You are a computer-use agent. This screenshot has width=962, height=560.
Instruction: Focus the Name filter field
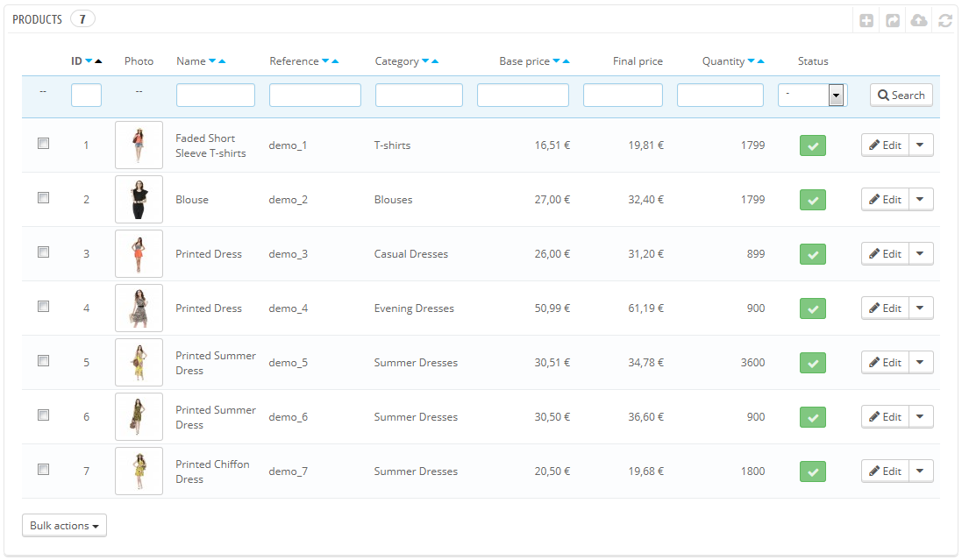216,95
